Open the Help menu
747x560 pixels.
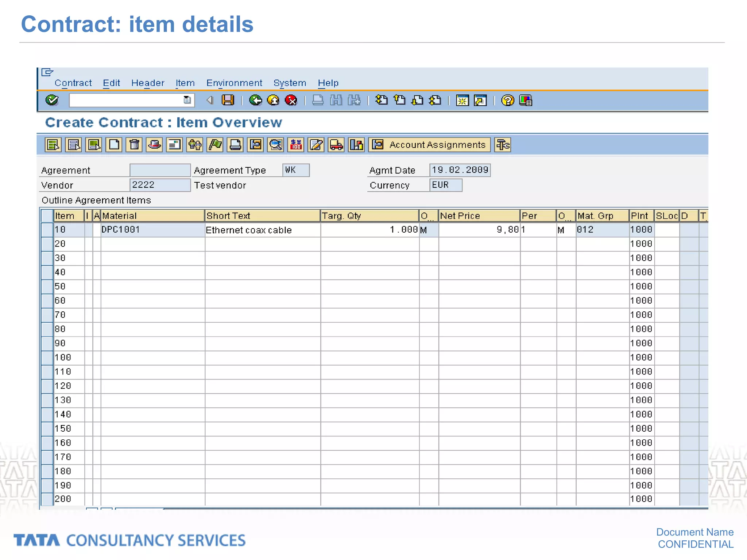coord(328,83)
